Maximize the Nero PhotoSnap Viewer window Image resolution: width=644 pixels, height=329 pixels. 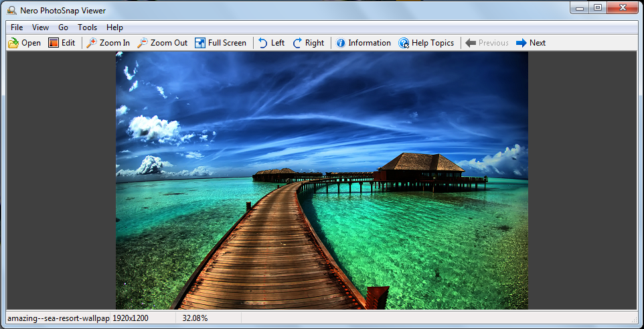click(598, 7)
